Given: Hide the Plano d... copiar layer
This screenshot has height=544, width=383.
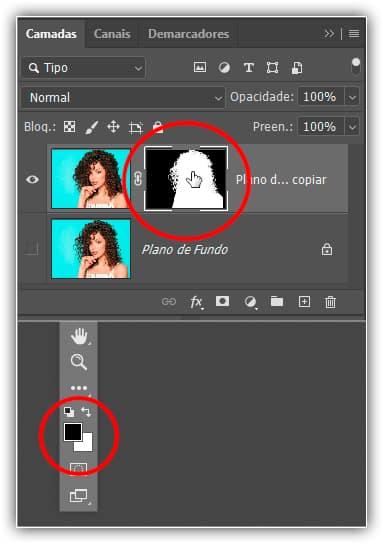Looking at the screenshot, I should tap(33, 179).
